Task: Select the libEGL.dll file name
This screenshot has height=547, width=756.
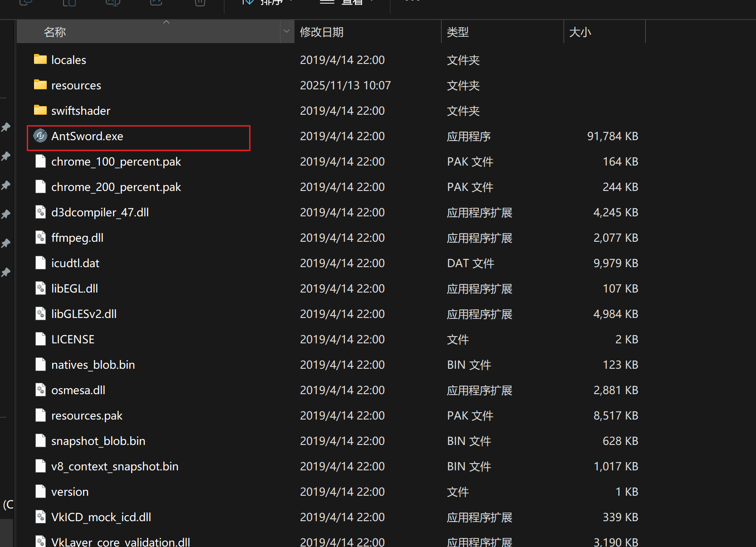Action: tap(74, 288)
